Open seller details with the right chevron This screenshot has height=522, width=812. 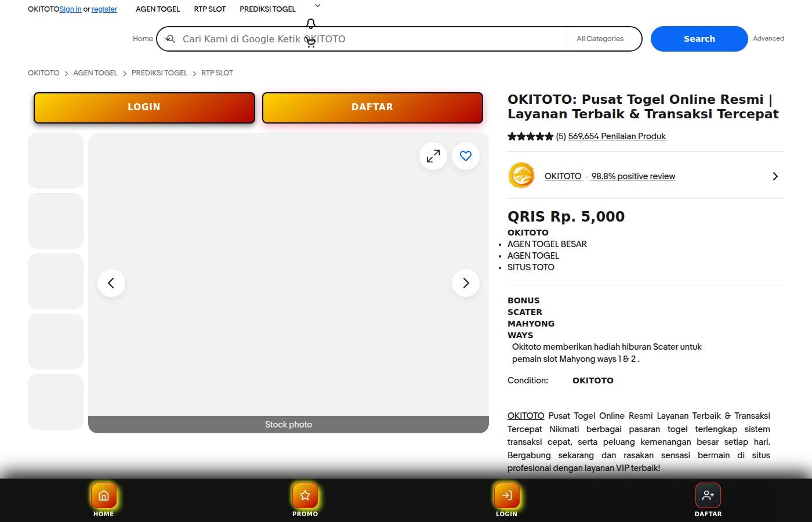click(x=775, y=176)
